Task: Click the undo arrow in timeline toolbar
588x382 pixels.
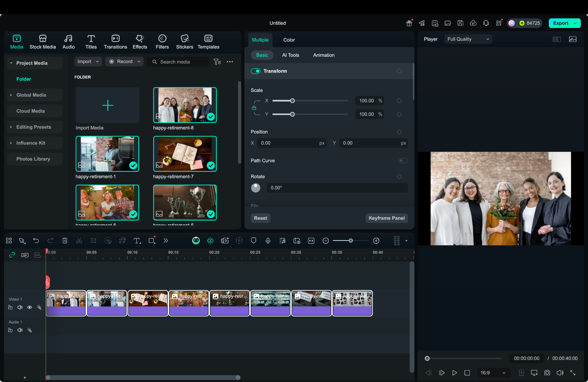Action: (36, 241)
